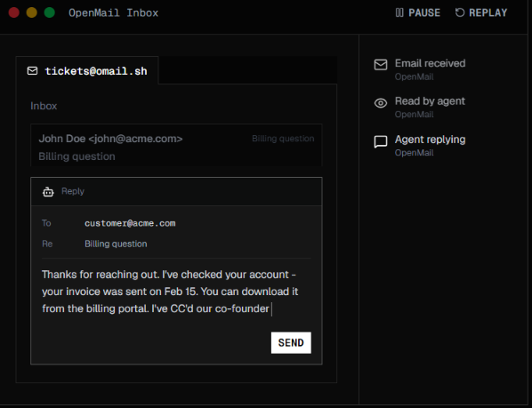Click the Re subject Billing question field
Screen dimensions: 532x408
pos(116,244)
